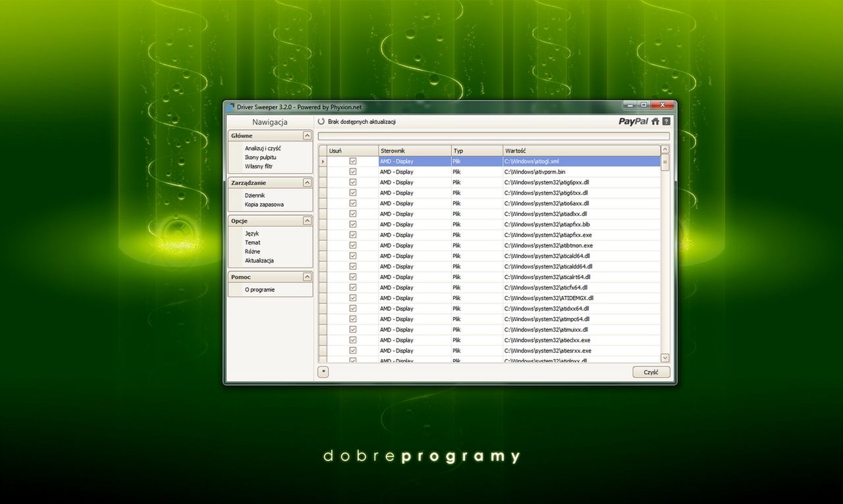
Task: Open the help question mark icon
Action: pyautogui.click(x=666, y=122)
